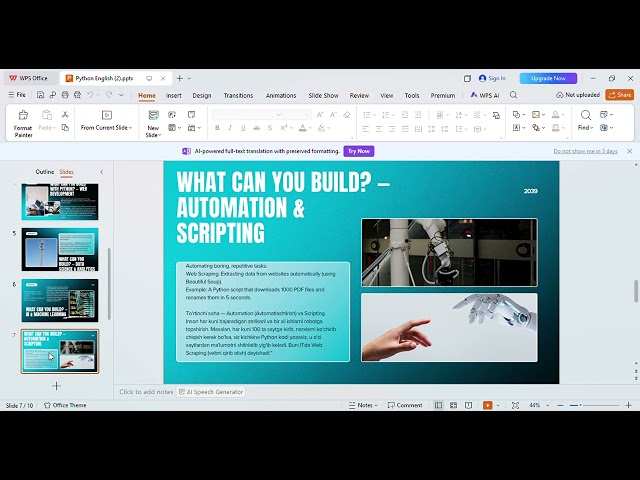Switch to Slide Sorter view
Image resolution: width=640 pixels, height=480 pixels.
click(x=453, y=405)
